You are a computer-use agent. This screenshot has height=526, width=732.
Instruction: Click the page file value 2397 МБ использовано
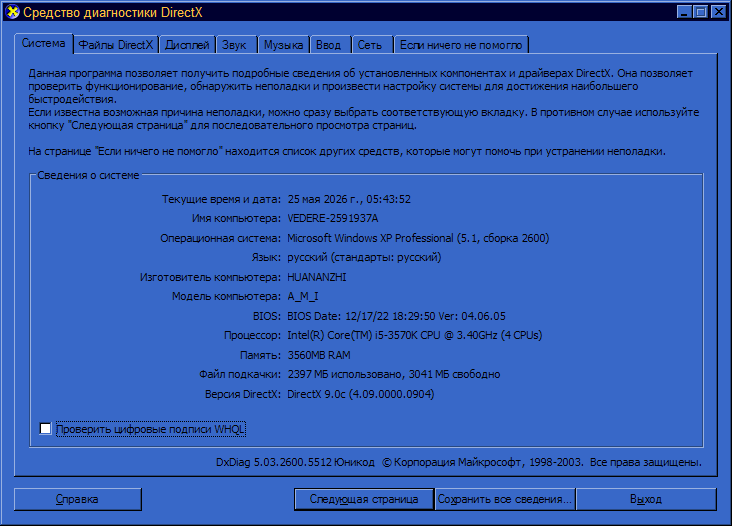pos(394,374)
